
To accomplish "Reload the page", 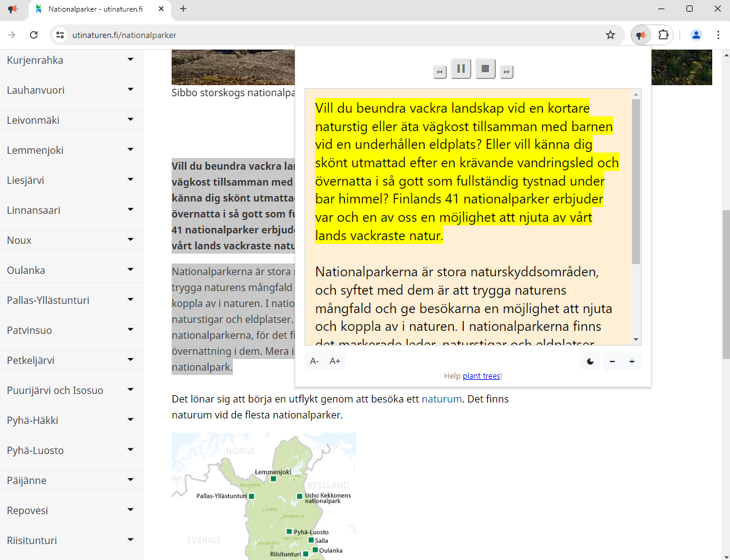I will tap(34, 35).
